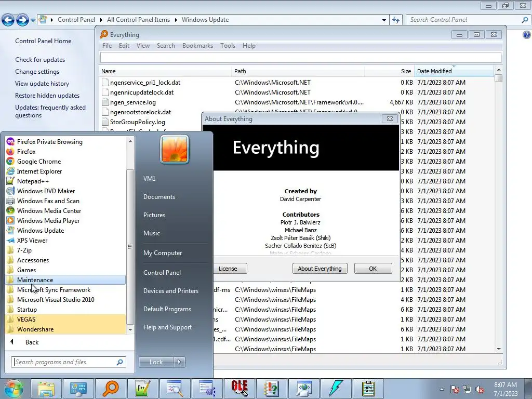The image size is (532, 399).
Task: Expand the Accessories folder
Action: click(33, 260)
